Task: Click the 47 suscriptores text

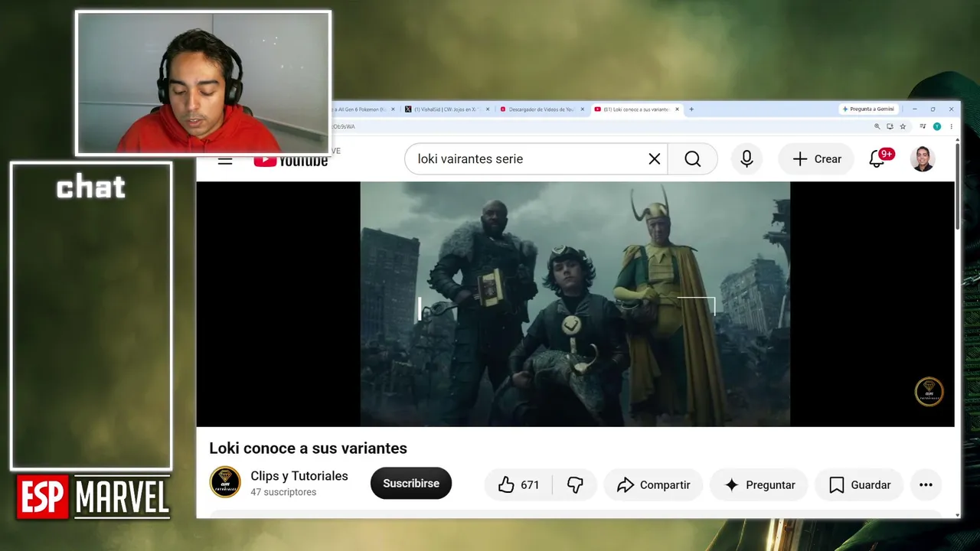Action: (283, 492)
